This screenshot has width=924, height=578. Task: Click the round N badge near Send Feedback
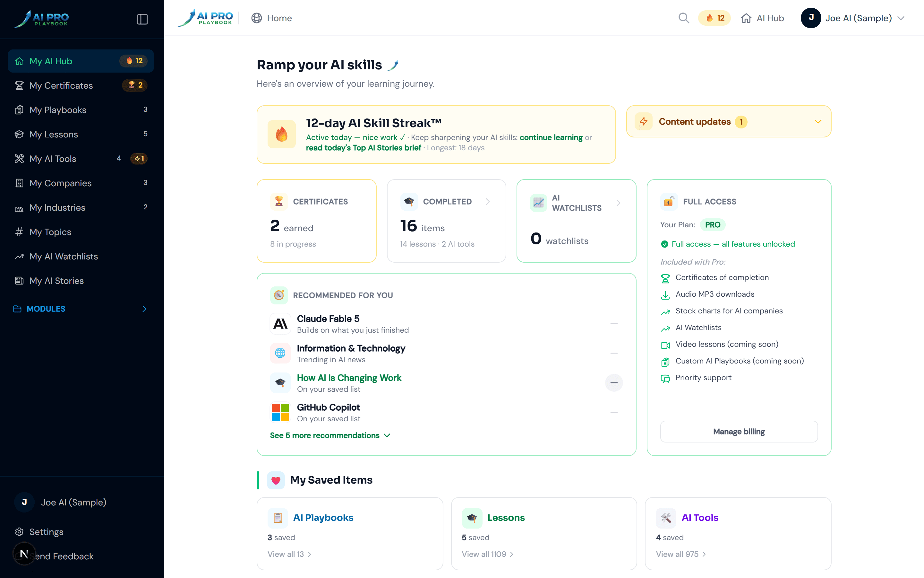[x=24, y=554]
